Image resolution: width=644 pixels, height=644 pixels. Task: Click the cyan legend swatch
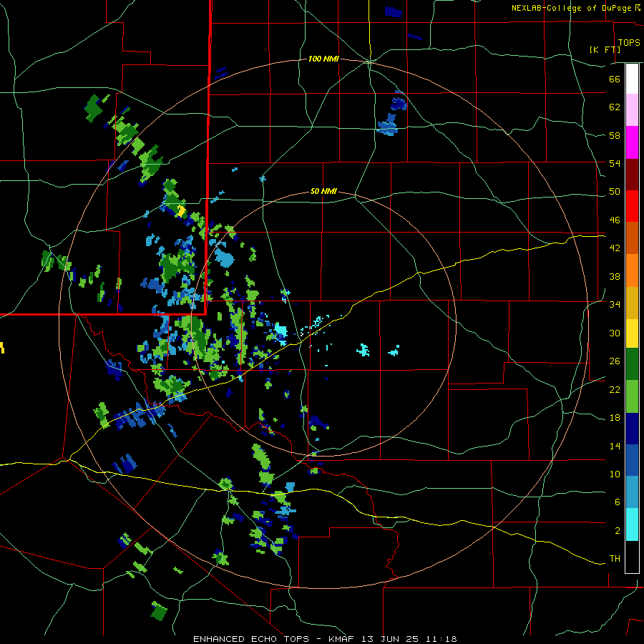tap(632, 525)
